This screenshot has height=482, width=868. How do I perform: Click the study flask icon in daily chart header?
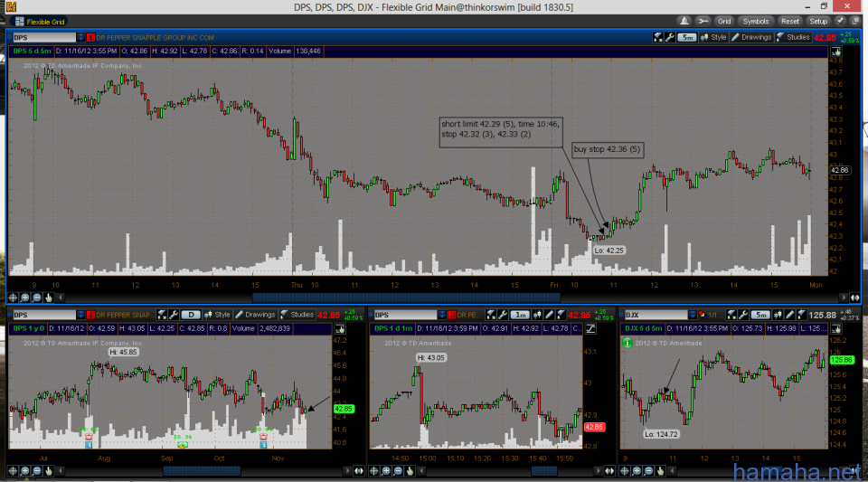point(162,315)
